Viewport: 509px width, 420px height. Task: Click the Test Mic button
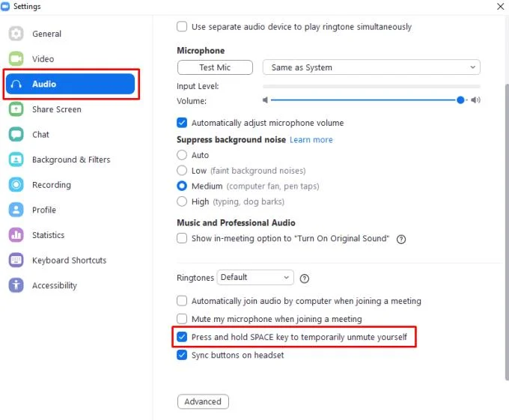tap(215, 67)
